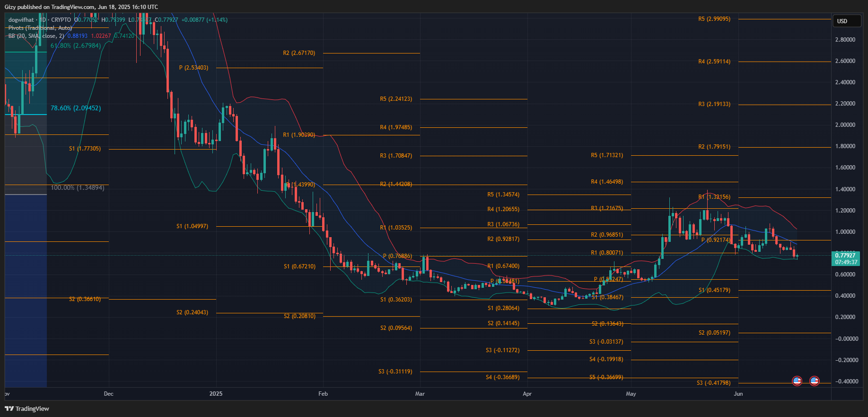868x417 pixels.
Task: Click the first US flag economic event icon
Action: 797,381
